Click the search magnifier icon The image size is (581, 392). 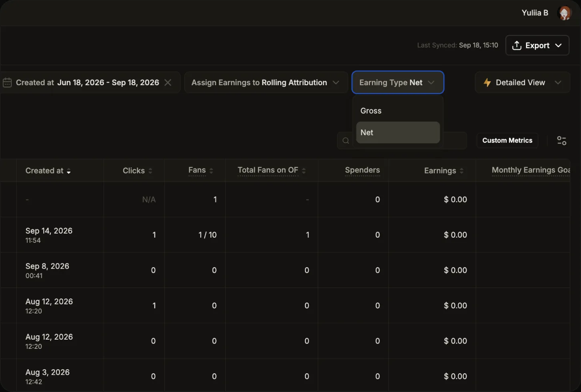coord(346,141)
